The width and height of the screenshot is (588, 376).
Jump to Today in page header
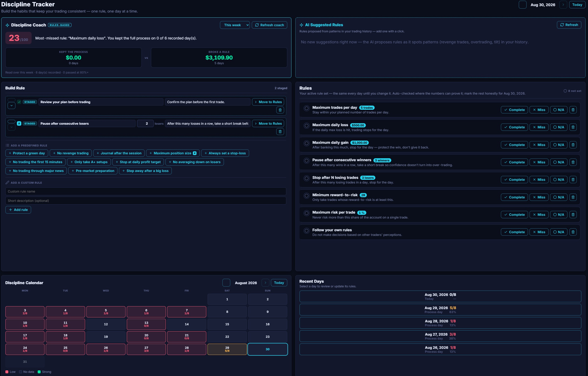coord(577,5)
